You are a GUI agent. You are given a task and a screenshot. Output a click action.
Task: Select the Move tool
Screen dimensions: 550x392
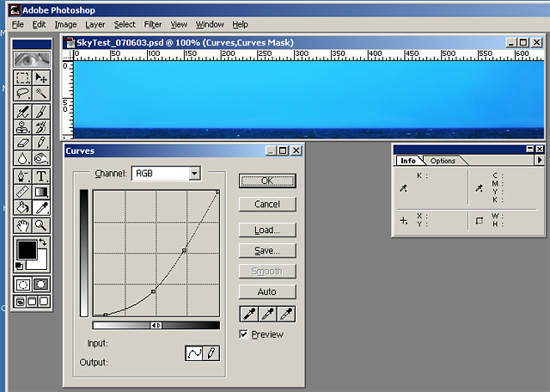(41, 77)
